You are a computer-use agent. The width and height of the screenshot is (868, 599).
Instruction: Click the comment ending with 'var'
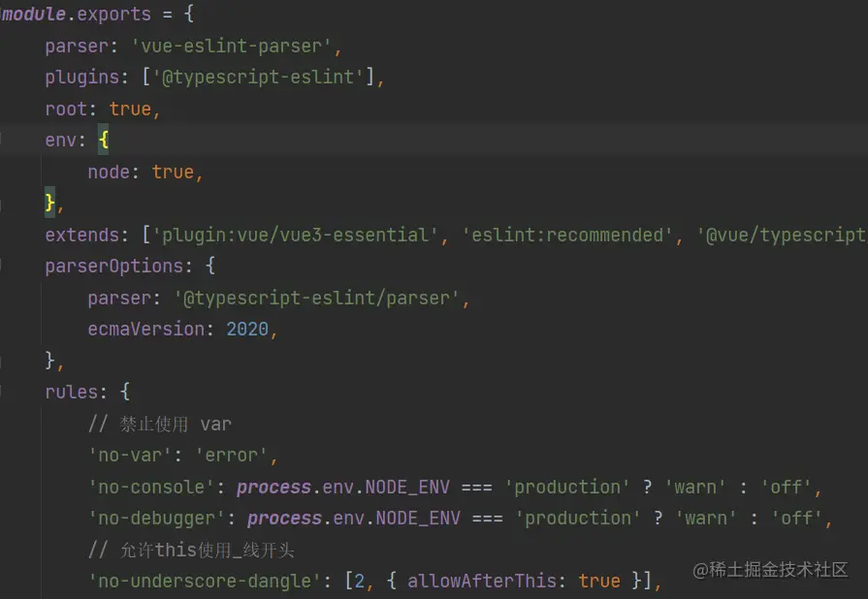[x=160, y=425]
